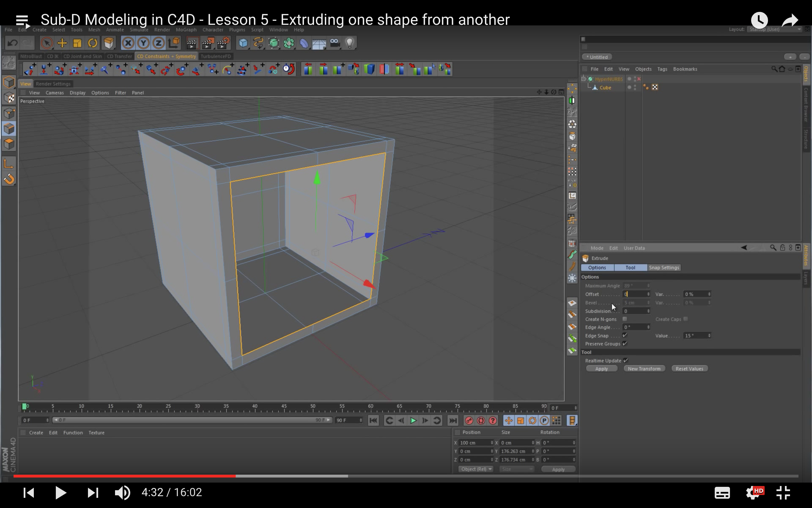Click the YouTube video progress bar
The height and width of the screenshot is (508, 812).
[x=406, y=476]
